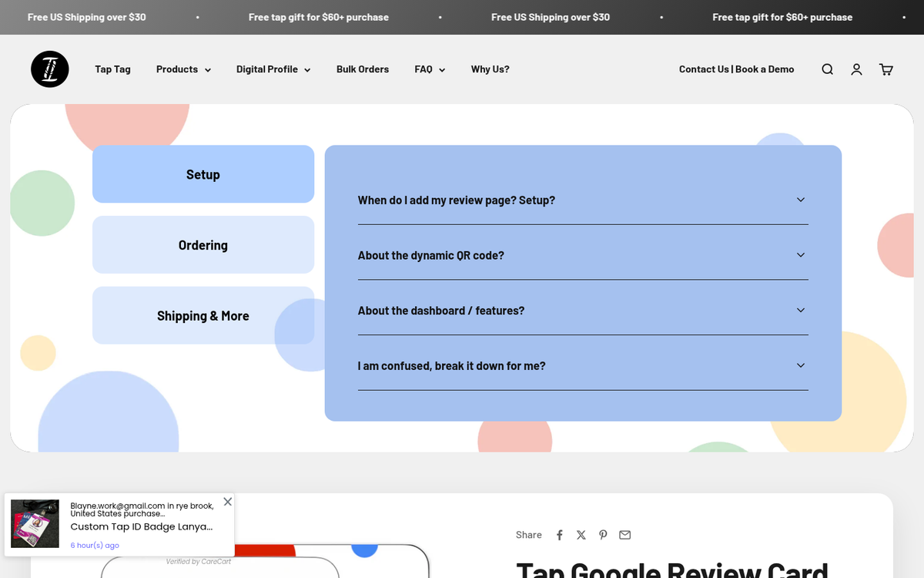
Task: Expand "About the dynamic QR code?" question
Action: click(582, 255)
